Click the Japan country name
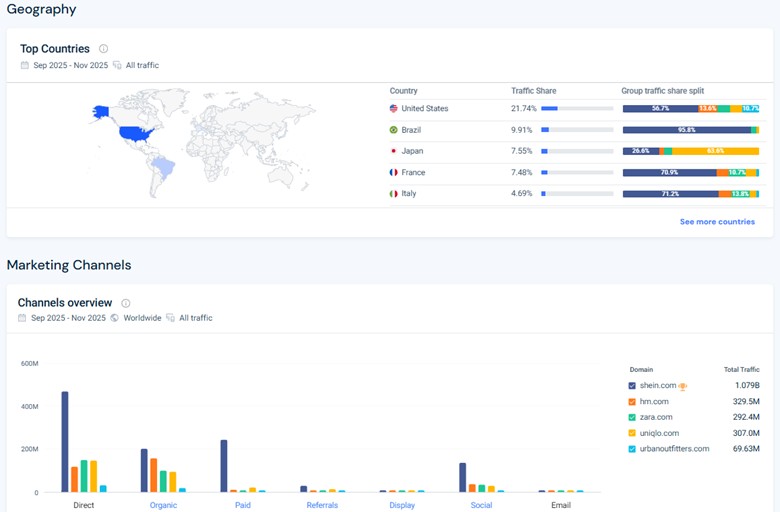 tap(412, 151)
